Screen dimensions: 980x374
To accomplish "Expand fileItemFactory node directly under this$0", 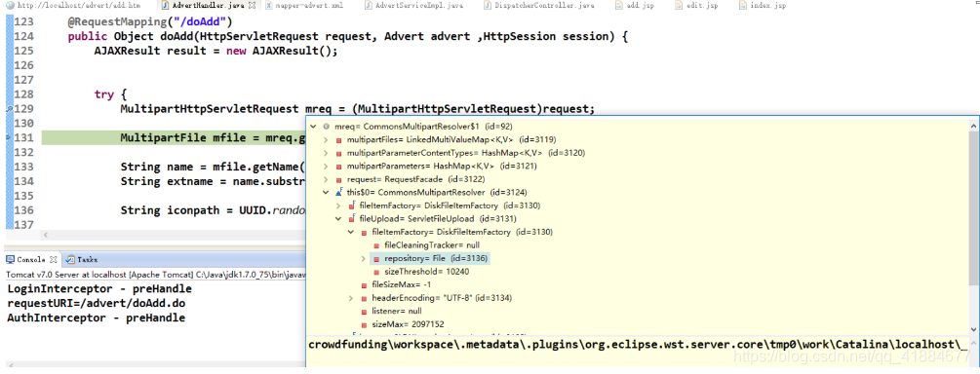I will click(x=338, y=206).
